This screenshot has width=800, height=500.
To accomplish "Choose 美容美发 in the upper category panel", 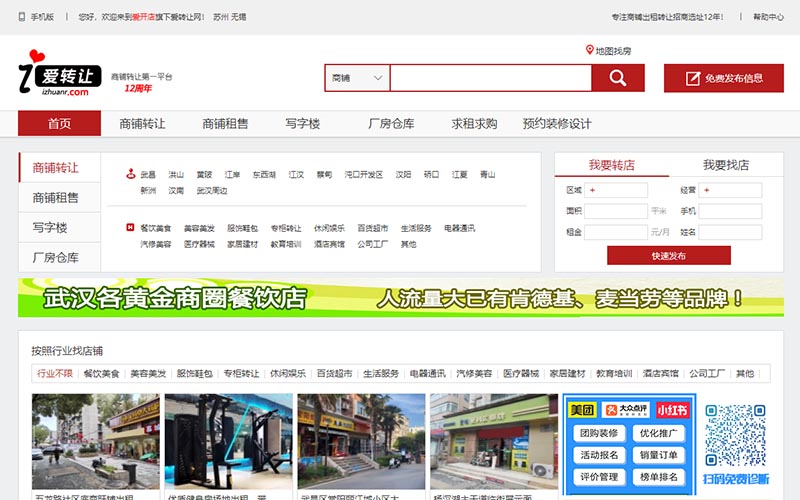I will [199, 228].
